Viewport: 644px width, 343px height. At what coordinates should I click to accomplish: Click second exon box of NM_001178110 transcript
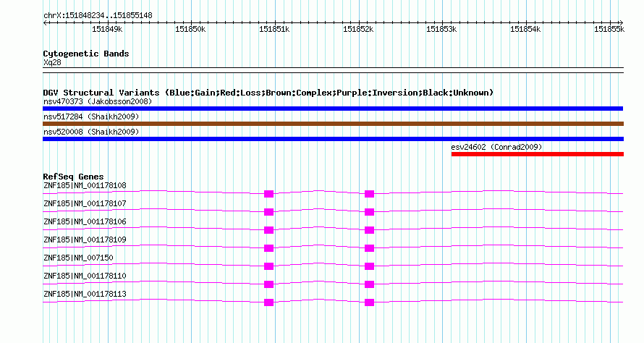click(x=369, y=284)
